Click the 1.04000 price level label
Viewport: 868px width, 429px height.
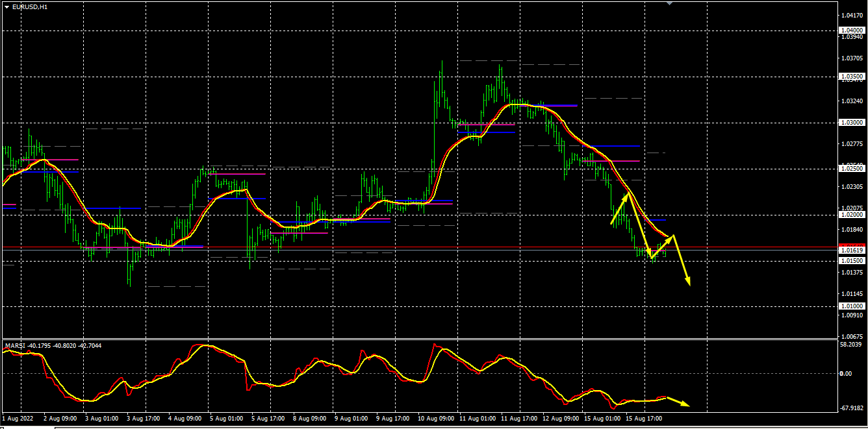[851, 31]
